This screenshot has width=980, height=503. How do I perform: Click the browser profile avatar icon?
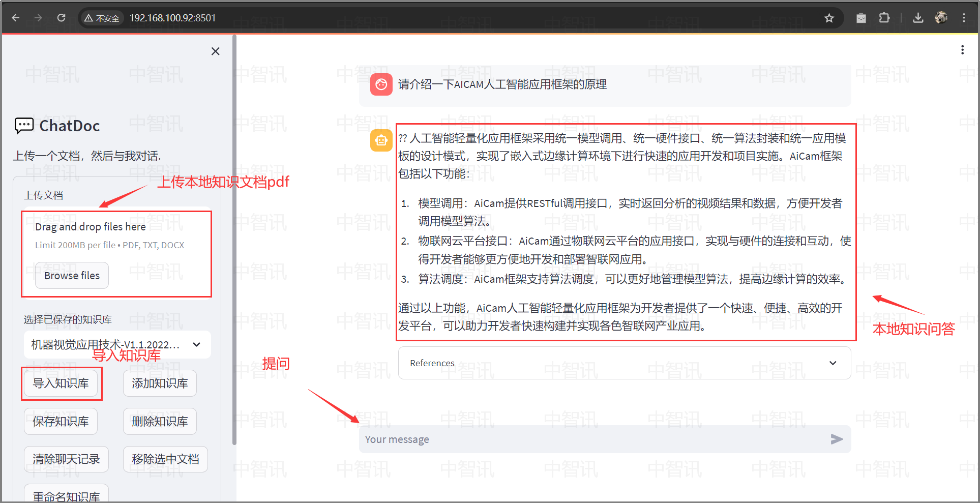941,17
